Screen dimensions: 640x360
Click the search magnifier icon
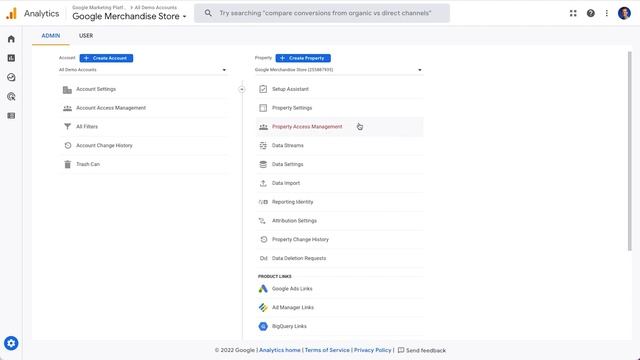click(x=208, y=13)
